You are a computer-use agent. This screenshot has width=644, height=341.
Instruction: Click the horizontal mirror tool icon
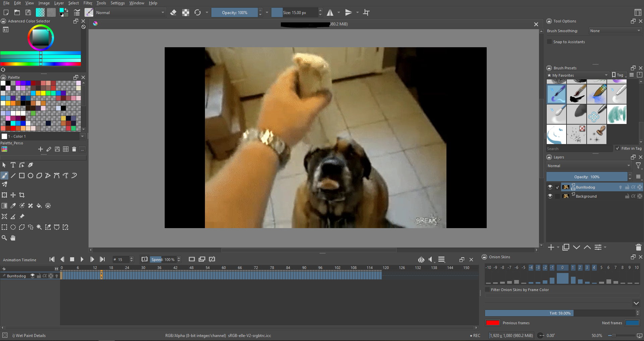pos(330,13)
